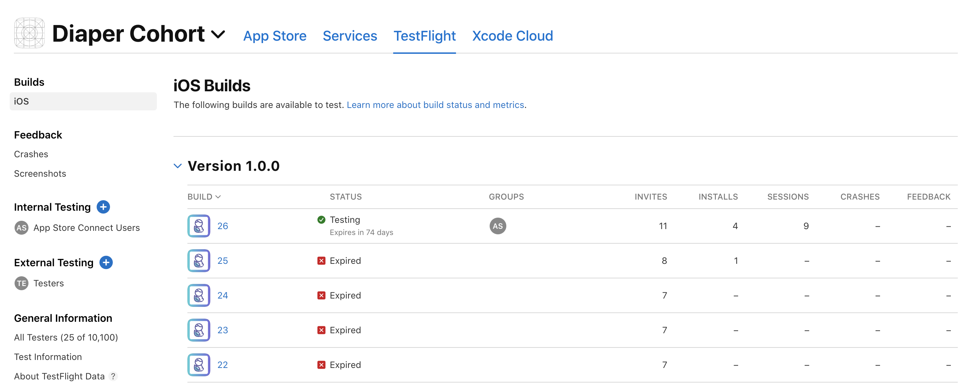Open build 22 link
This screenshot has width=980, height=386.
[x=222, y=365]
